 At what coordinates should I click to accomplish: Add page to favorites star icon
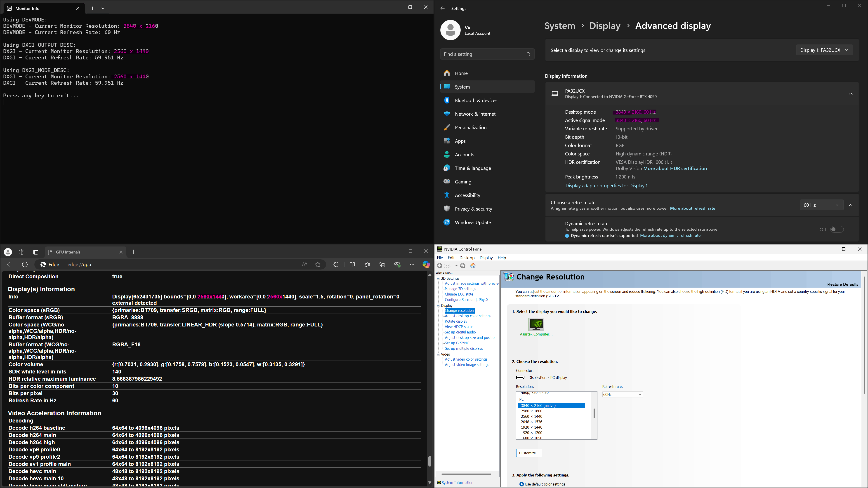(318, 264)
